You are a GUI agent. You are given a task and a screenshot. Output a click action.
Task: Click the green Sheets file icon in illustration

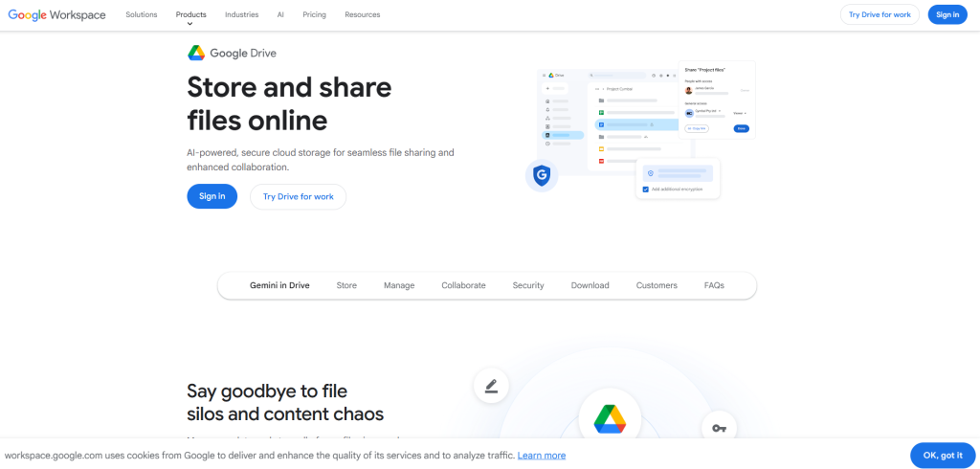pos(601,113)
